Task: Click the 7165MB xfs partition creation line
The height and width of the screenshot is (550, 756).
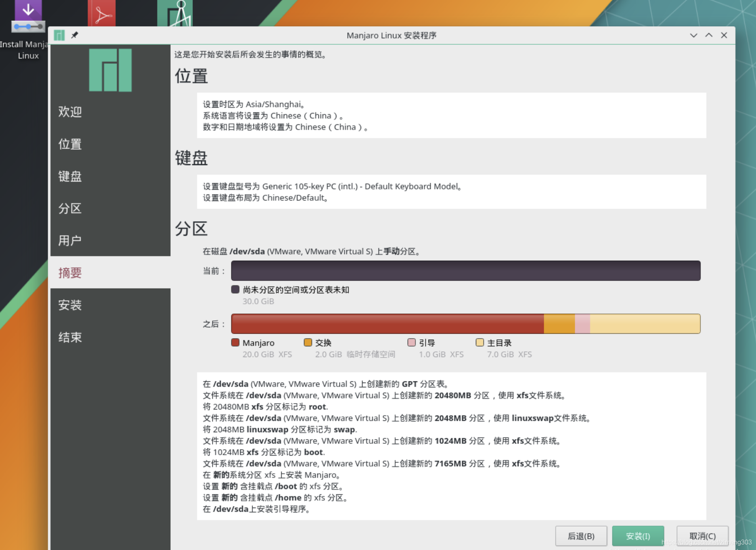Action: coord(382,464)
